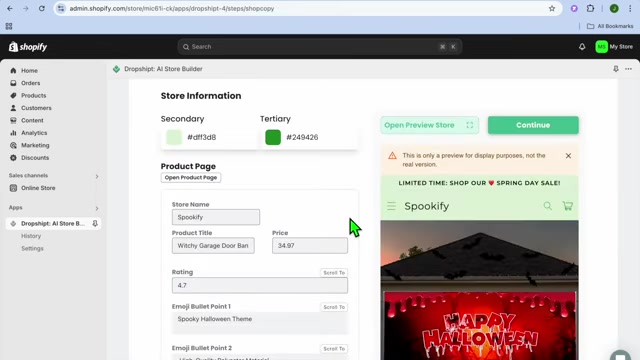640x360 pixels.
Task: Open the app header three-dot menu
Action: [x=629, y=69]
